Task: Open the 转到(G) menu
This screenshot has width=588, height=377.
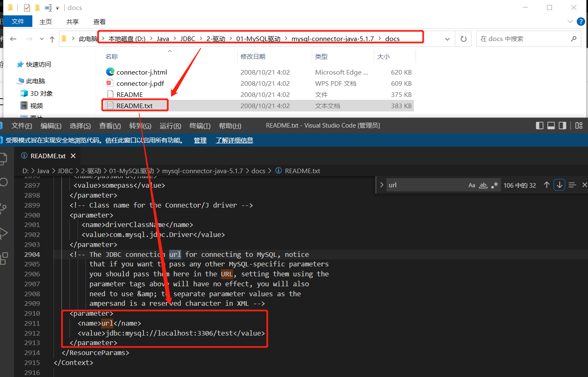Action: click(140, 126)
